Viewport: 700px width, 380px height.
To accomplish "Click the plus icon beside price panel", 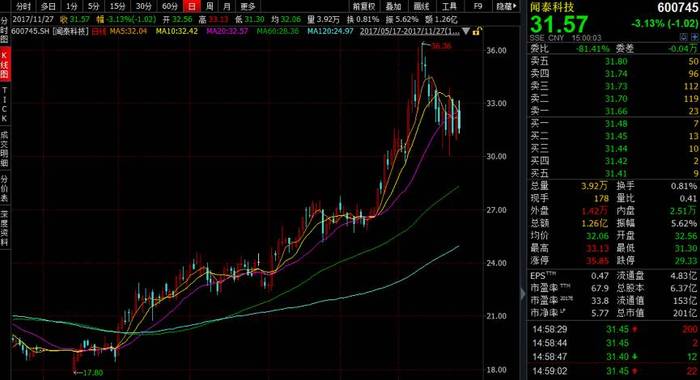I will pyautogui.click(x=694, y=38).
